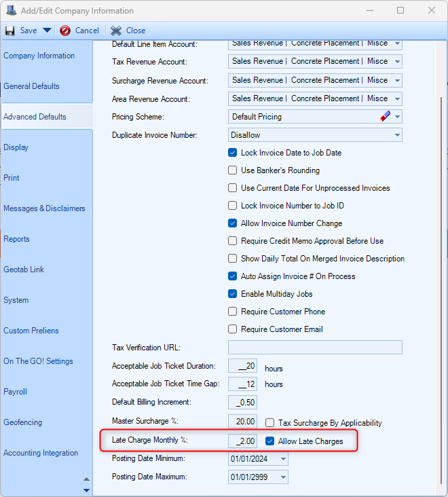Click the Acceptable Job Ticket Time Gap field
This screenshot has height=497, width=448.
[x=243, y=384]
